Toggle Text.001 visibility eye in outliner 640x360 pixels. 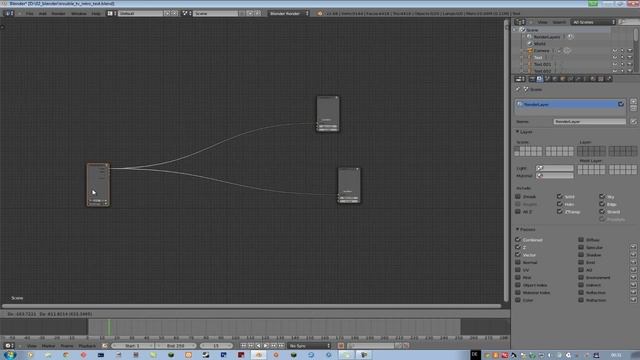click(x=615, y=64)
